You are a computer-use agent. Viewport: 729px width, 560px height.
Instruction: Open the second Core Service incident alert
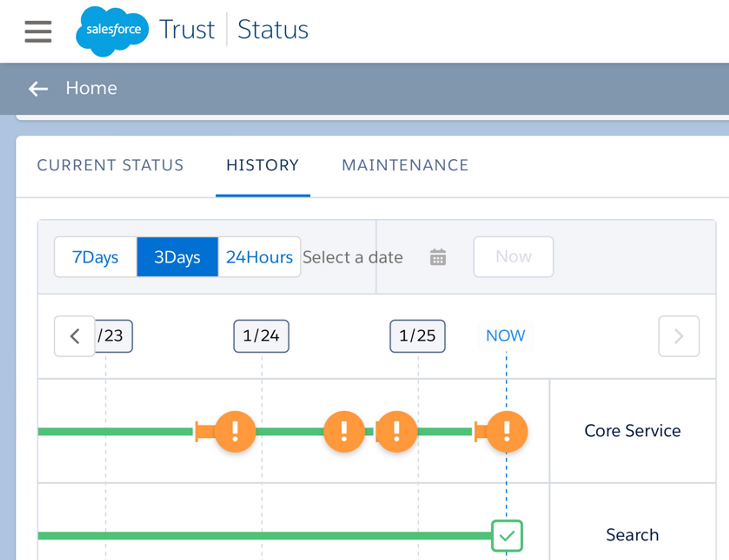click(x=344, y=432)
